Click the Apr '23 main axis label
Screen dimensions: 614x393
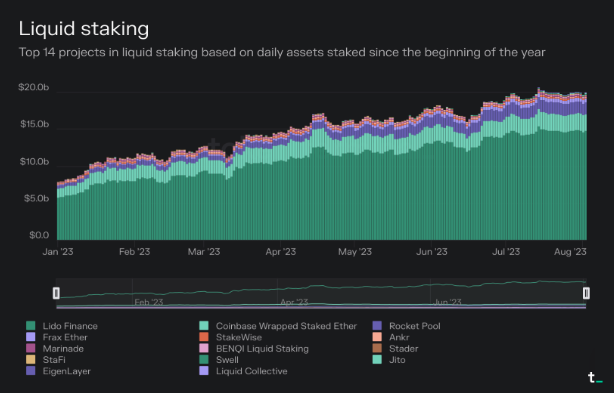281,252
